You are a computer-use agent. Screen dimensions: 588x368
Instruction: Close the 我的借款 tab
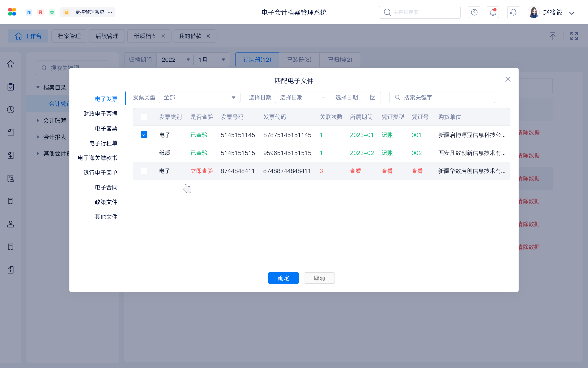(x=208, y=36)
